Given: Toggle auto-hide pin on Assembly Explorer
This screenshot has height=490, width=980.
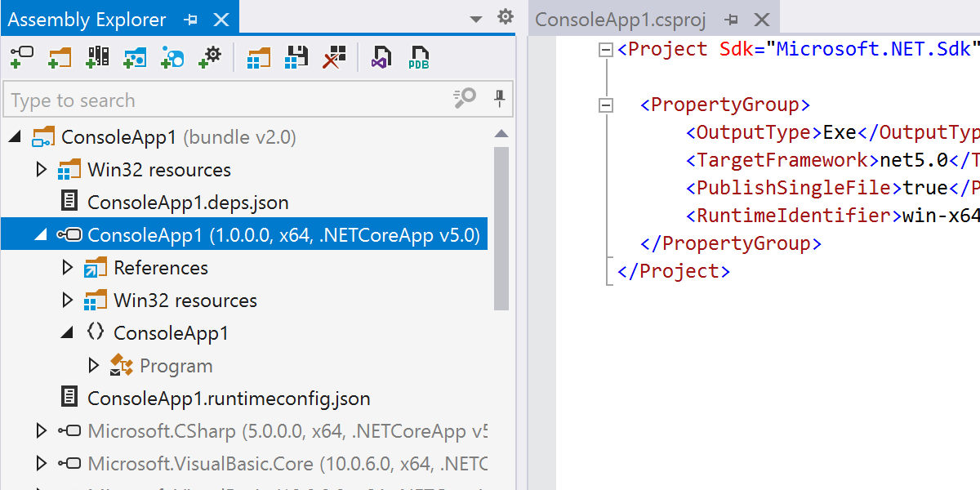Looking at the screenshot, I should 189,19.
